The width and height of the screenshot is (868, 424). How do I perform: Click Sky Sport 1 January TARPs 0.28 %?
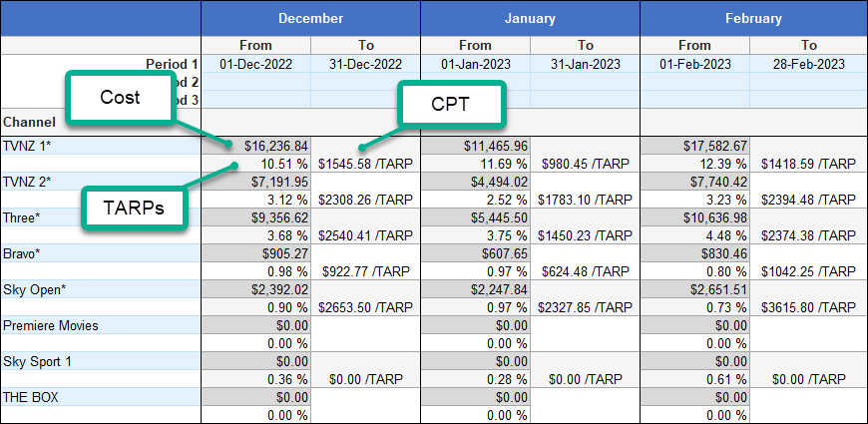[x=475, y=379]
